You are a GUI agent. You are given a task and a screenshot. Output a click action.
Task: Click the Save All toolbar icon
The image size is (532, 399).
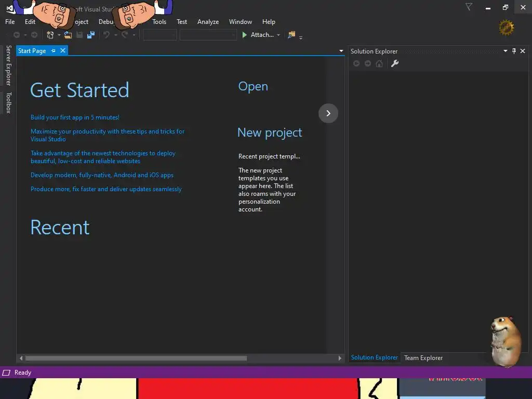(90, 35)
